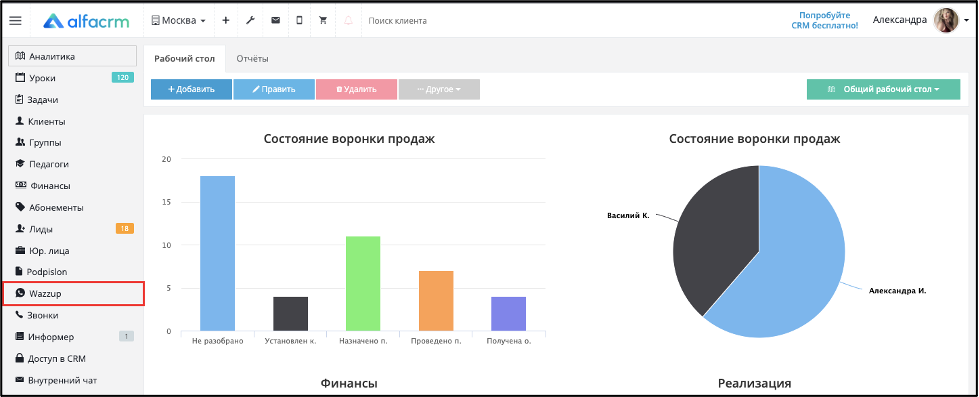Image resolution: width=979 pixels, height=397 pixels.
Task: Click the plus icon in top toolbar
Action: point(226,21)
